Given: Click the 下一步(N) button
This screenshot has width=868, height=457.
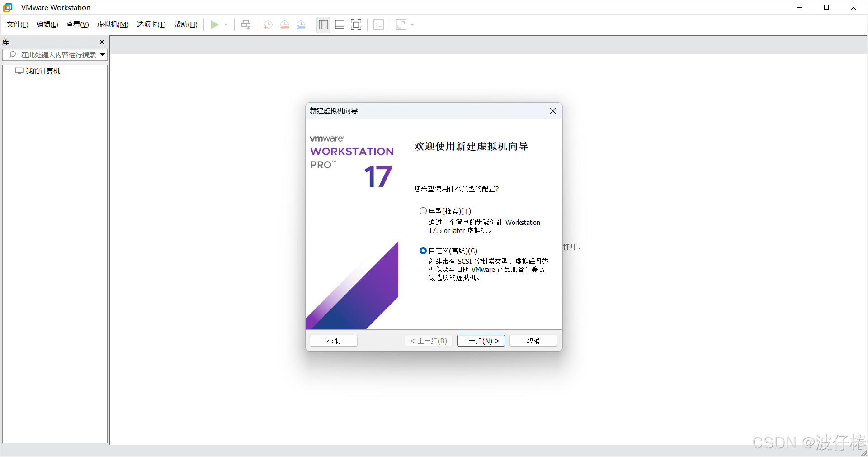Looking at the screenshot, I should (481, 341).
